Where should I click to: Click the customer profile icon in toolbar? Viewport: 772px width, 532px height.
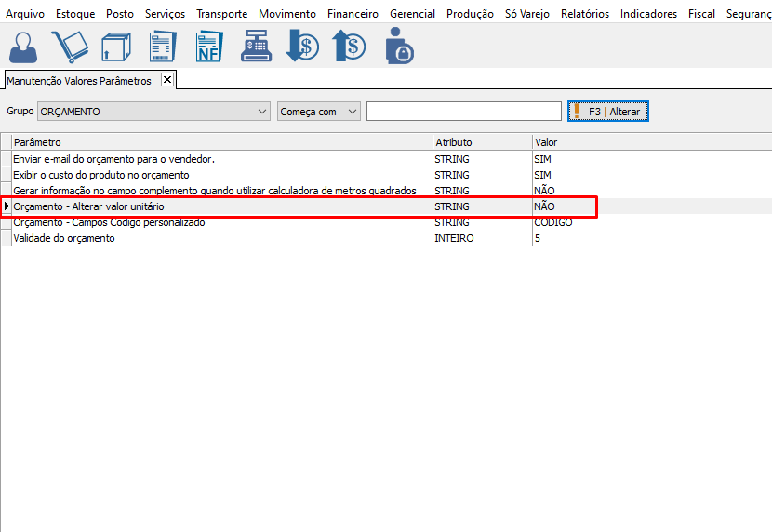[x=23, y=47]
